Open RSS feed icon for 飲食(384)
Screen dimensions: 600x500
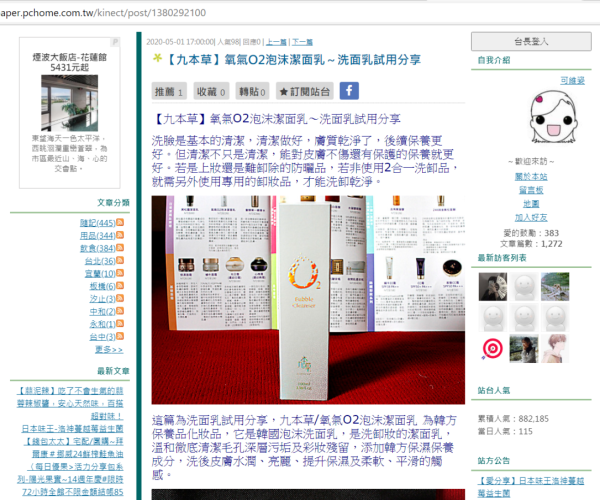(x=120, y=248)
